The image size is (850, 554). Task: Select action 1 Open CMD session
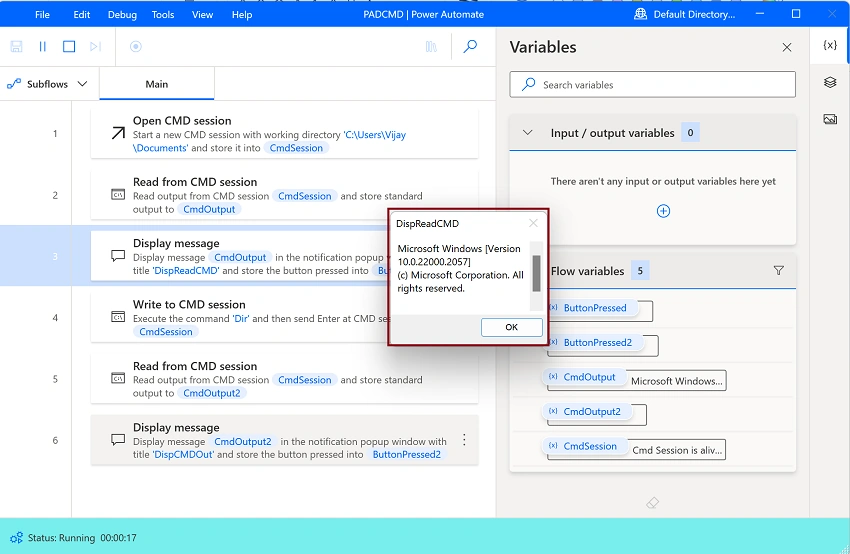coord(285,133)
